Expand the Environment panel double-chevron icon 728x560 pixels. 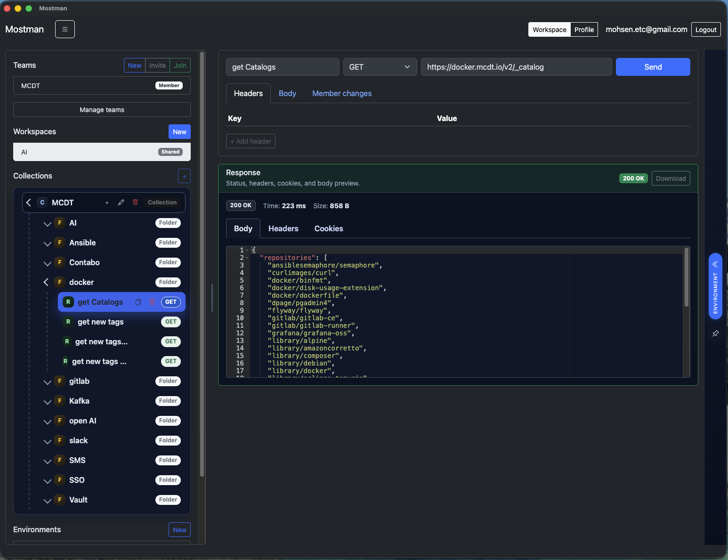click(x=715, y=264)
